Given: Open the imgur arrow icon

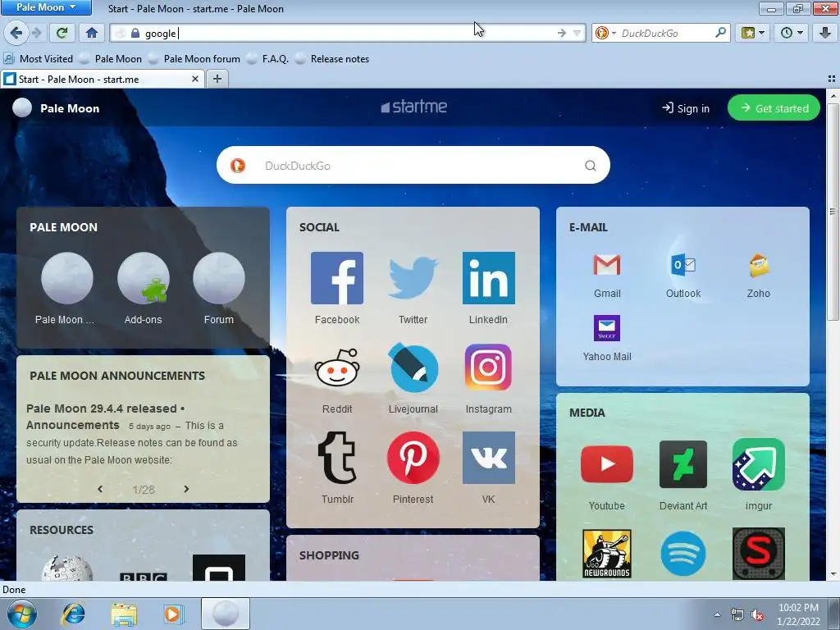Looking at the screenshot, I should click(x=759, y=464).
